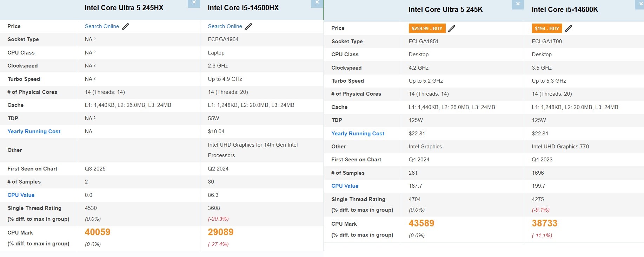
Task: Edit price for Core Ultra 5 245HX pencil icon
Action: [x=125, y=26]
